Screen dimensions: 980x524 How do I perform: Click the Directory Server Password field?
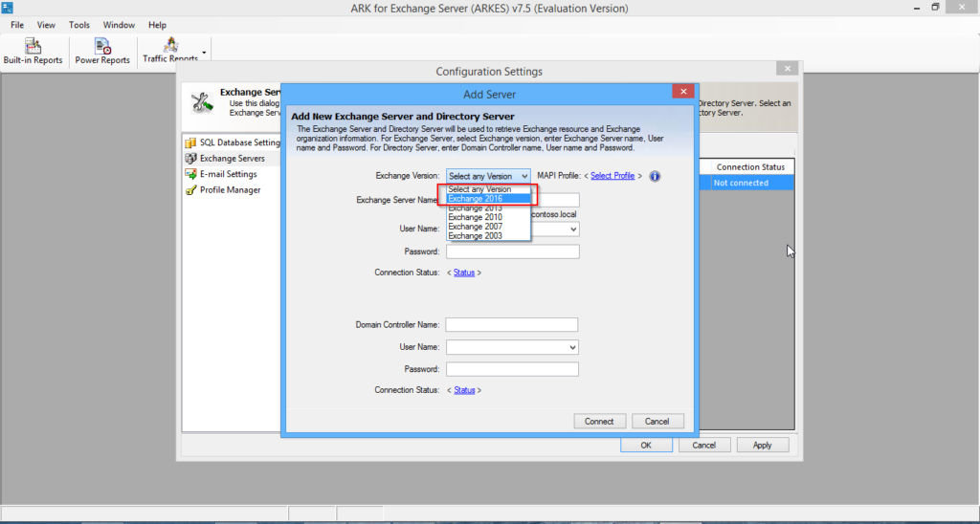coord(512,369)
